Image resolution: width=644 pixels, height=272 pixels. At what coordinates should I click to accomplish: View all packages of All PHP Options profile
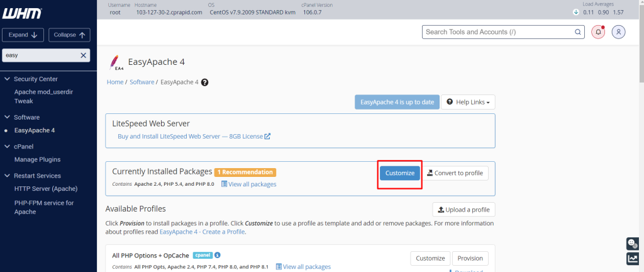(x=303, y=267)
